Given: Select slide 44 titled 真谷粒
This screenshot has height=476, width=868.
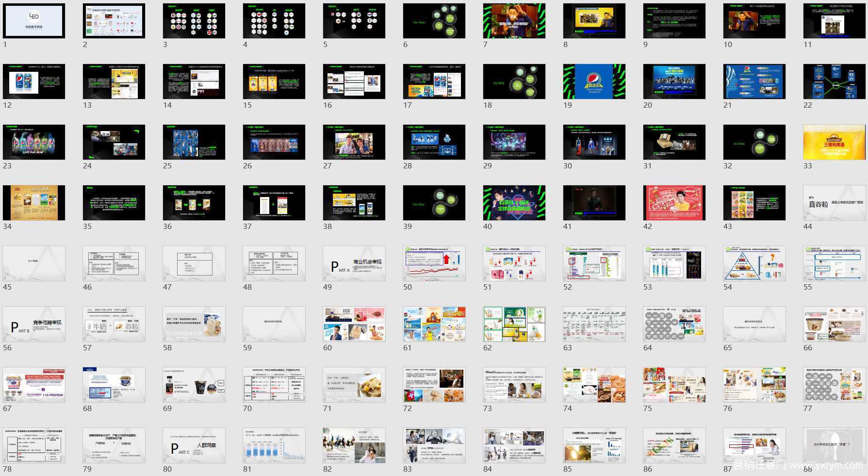Looking at the screenshot, I should pyautogui.click(x=834, y=203).
